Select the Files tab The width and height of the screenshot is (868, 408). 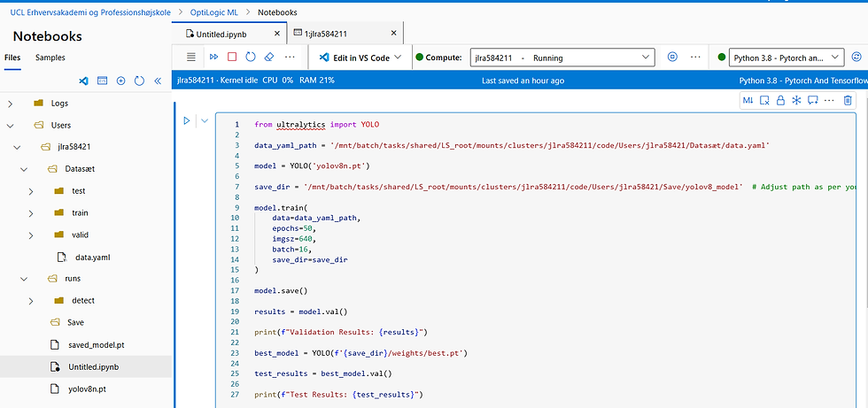point(12,58)
